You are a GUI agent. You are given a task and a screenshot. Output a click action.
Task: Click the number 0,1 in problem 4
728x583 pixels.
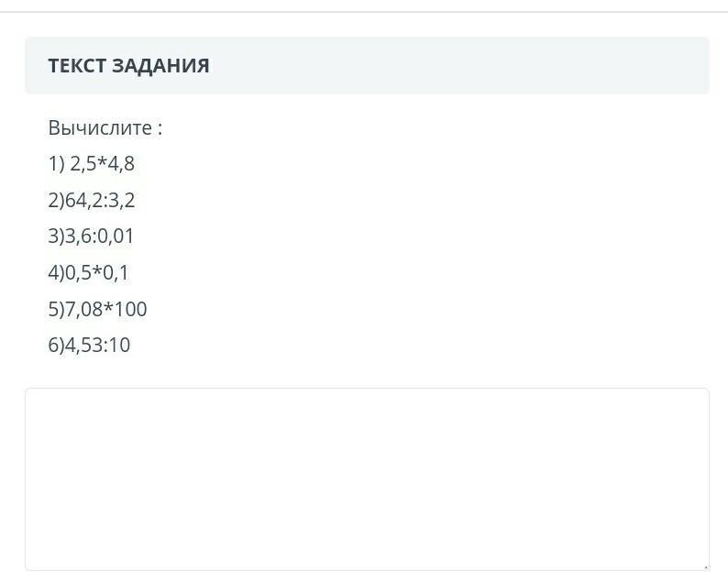(116, 272)
